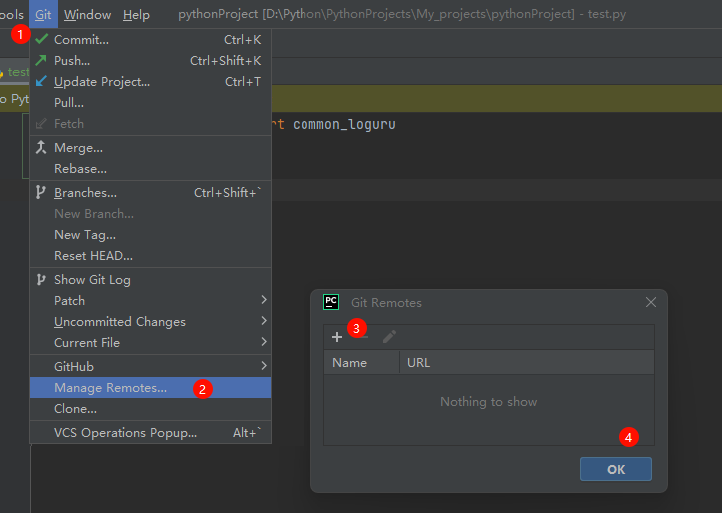Click the green Commit checkmark icon
The width and height of the screenshot is (722, 513).
tap(41, 39)
